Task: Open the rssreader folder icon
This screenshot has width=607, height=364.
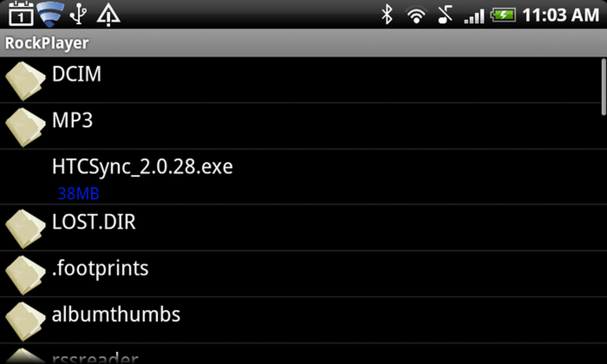Action: pos(25,356)
